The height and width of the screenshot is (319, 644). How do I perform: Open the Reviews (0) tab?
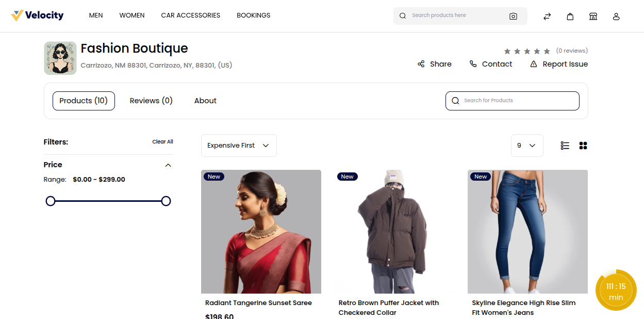tap(151, 101)
